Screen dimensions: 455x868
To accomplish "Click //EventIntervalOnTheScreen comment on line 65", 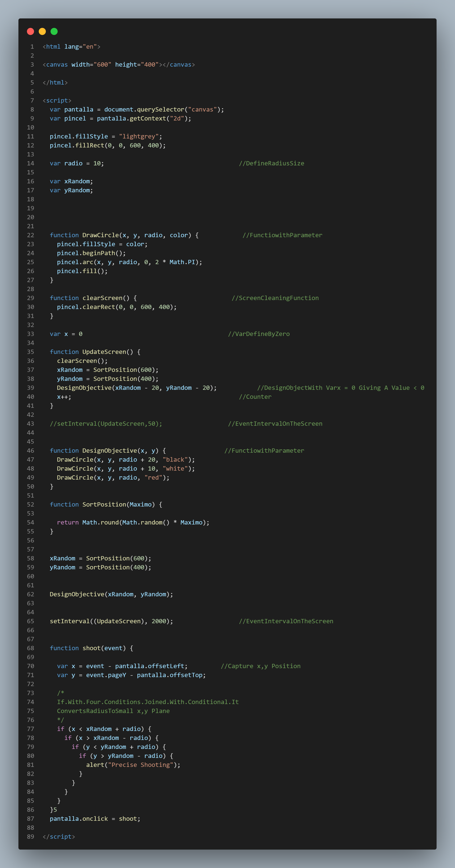I will [x=286, y=621].
